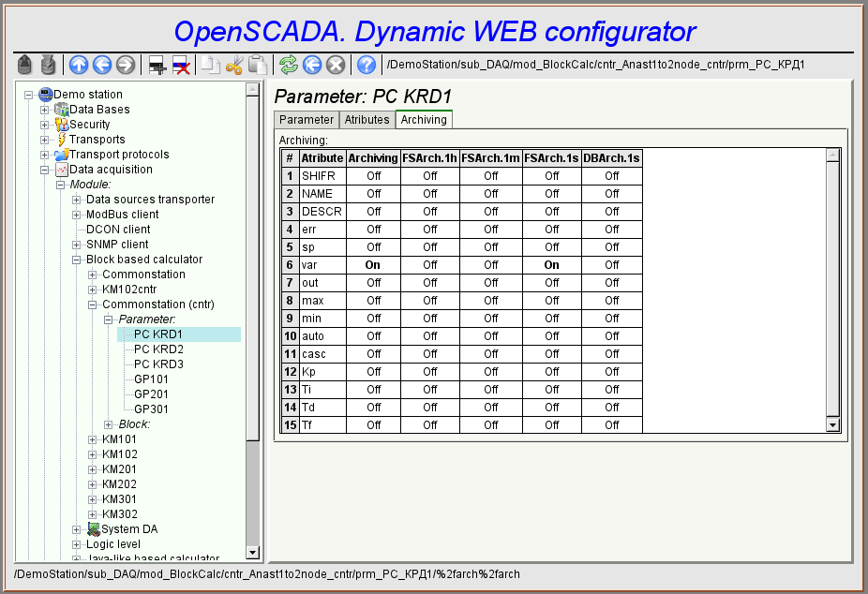The width and height of the screenshot is (868, 594).
Task: Toggle the max row FSArch.1s cell
Action: point(552,301)
